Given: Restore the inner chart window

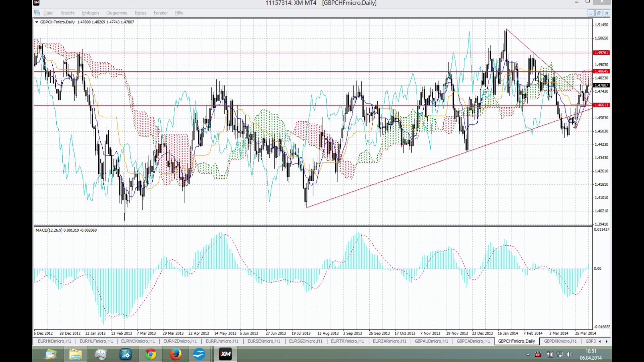Looking at the screenshot, I should 599,13.
